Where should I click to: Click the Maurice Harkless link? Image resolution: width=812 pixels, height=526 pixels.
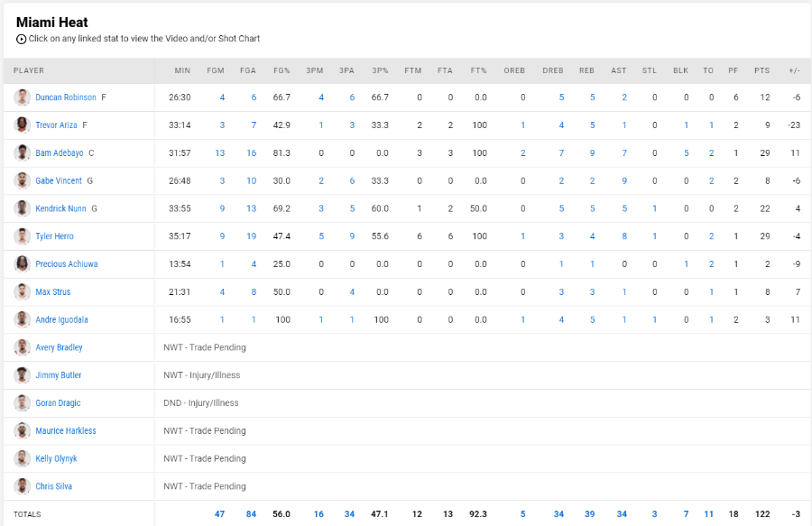(66, 430)
